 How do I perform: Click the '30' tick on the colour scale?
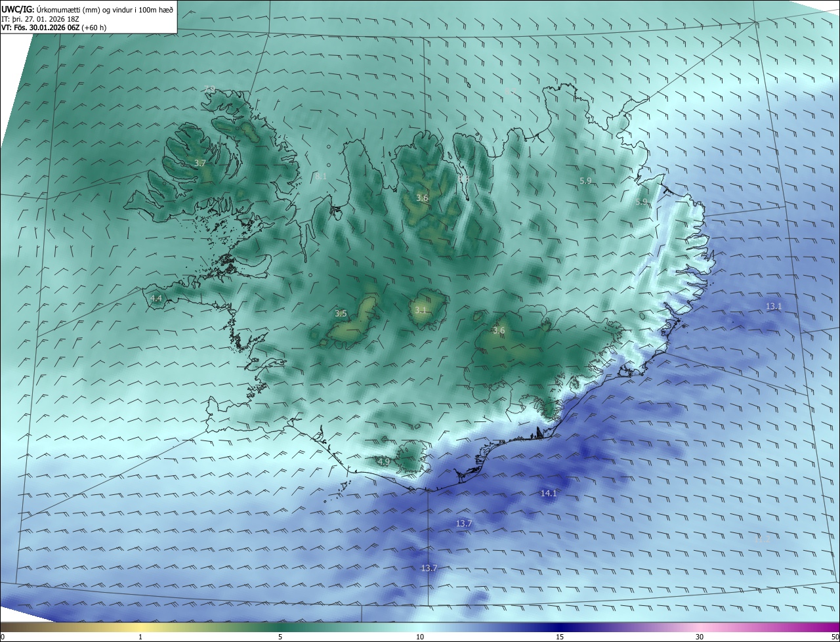point(700,637)
